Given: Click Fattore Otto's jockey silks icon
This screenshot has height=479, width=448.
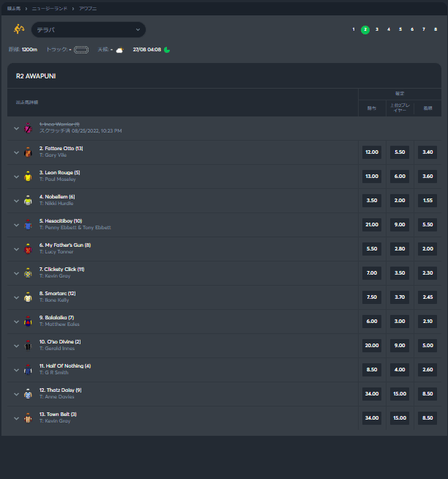Looking at the screenshot, I should [x=28, y=152].
